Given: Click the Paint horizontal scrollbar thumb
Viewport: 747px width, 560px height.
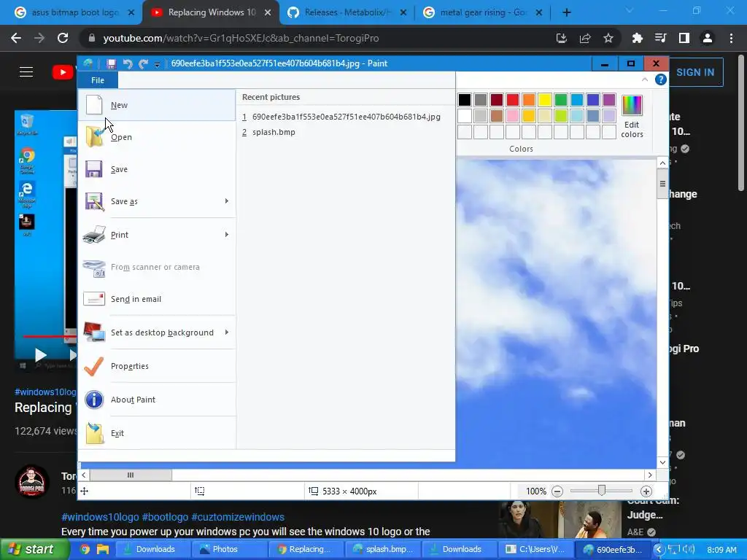Looking at the screenshot, I should coord(131,475).
